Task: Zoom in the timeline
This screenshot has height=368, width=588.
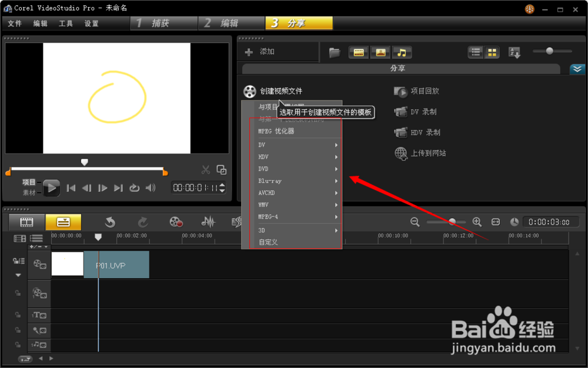Action: [477, 222]
